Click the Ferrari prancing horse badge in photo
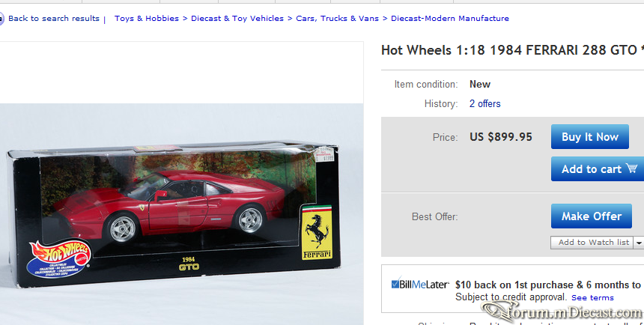The image size is (644, 325). coord(317,233)
